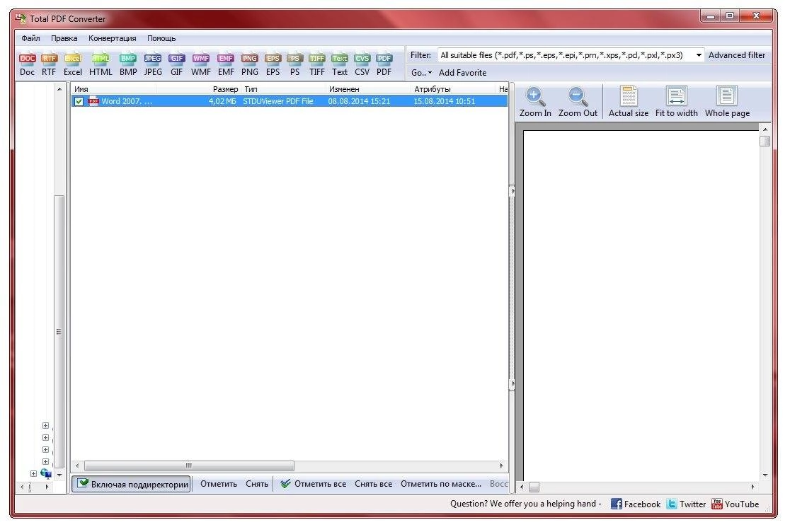Viewport: 790px width, 532px height.
Task: Sort files by Изменен column
Action: pyautogui.click(x=368, y=89)
